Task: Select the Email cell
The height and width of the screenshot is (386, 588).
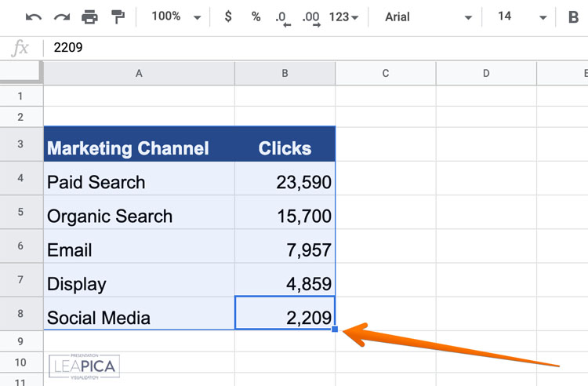Action: tap(139, 246)
